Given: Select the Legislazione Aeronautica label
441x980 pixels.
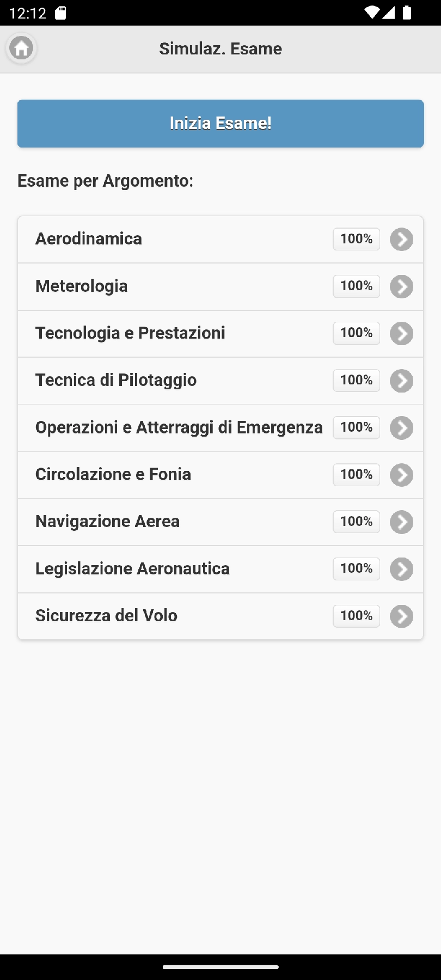Looking at the screenshot, I should coord(132,568).
